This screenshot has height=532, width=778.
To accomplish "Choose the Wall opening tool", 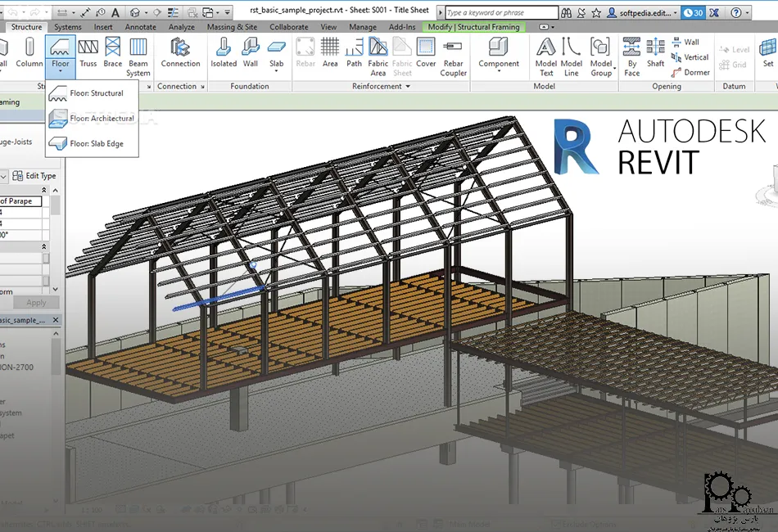I will coord(685,42).
